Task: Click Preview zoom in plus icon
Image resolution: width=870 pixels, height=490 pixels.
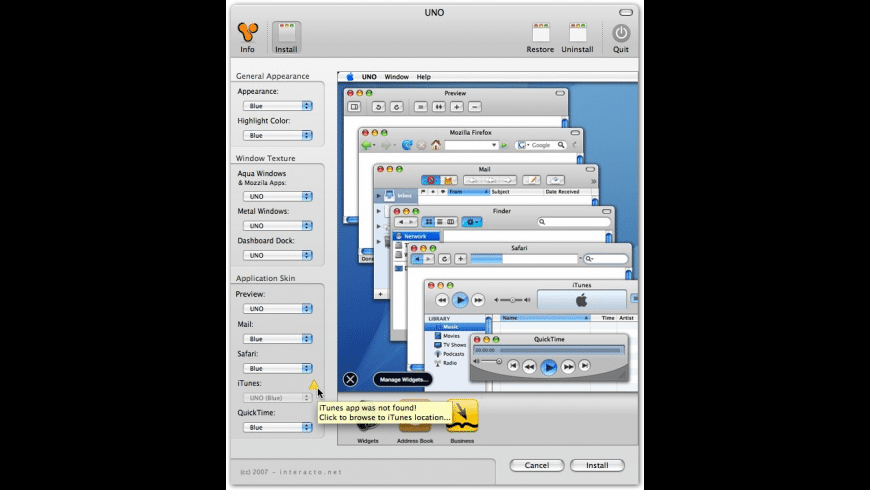Action: [x=457, y=107]
